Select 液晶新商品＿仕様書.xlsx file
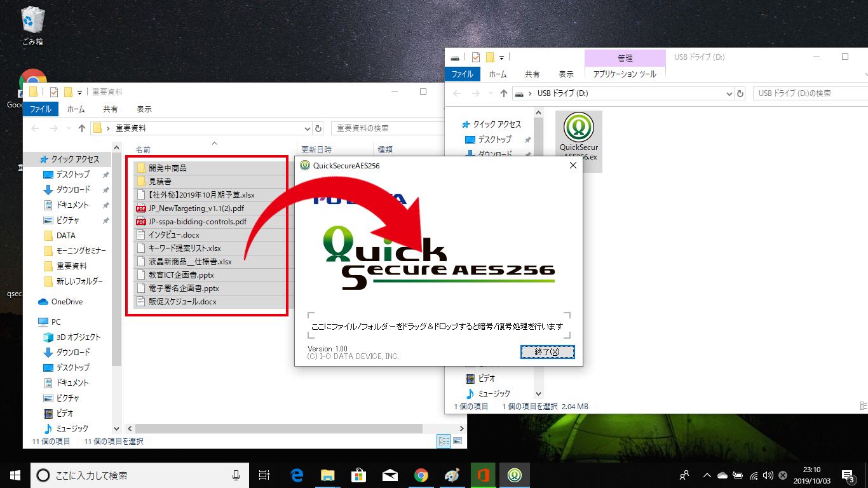Image resolution: width=868 pixels, height=488 pixels. [190, 262]
